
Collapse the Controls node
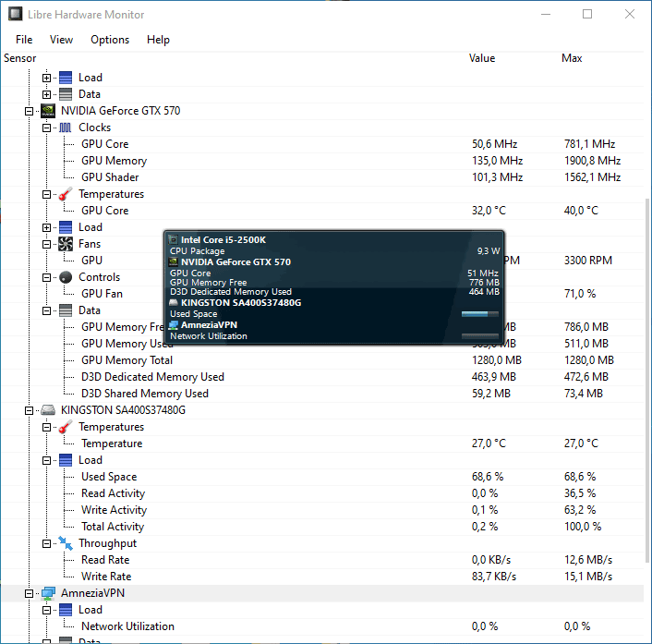tap(46, 277)
